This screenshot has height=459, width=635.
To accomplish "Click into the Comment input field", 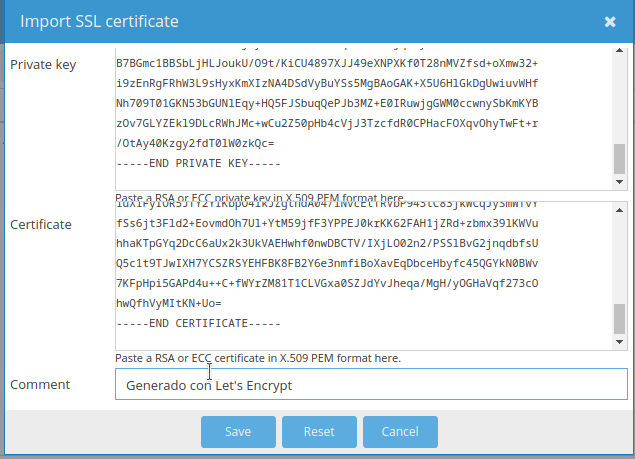I will 371,384.
